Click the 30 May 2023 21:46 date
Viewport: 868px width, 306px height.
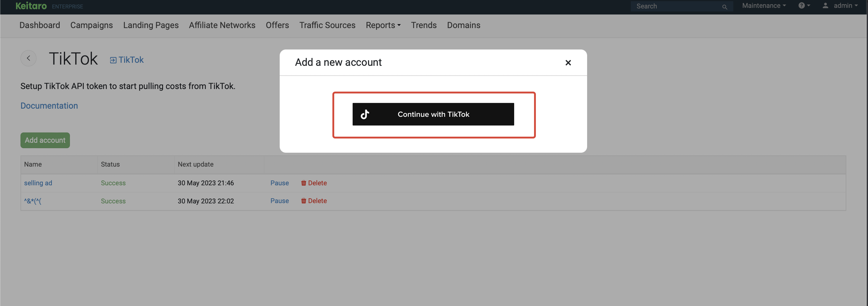pyautogui.click(x=206, y=183)
